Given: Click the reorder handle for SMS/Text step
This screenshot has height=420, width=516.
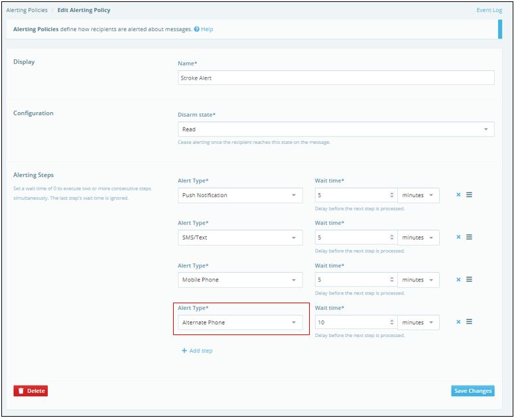Looking at the screenshot, I should 469,238.
